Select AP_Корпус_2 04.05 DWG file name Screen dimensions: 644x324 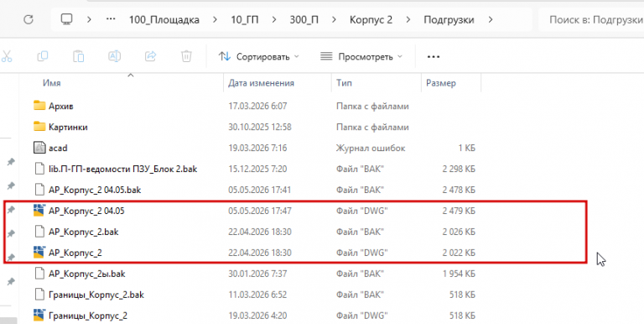[86, 211]
